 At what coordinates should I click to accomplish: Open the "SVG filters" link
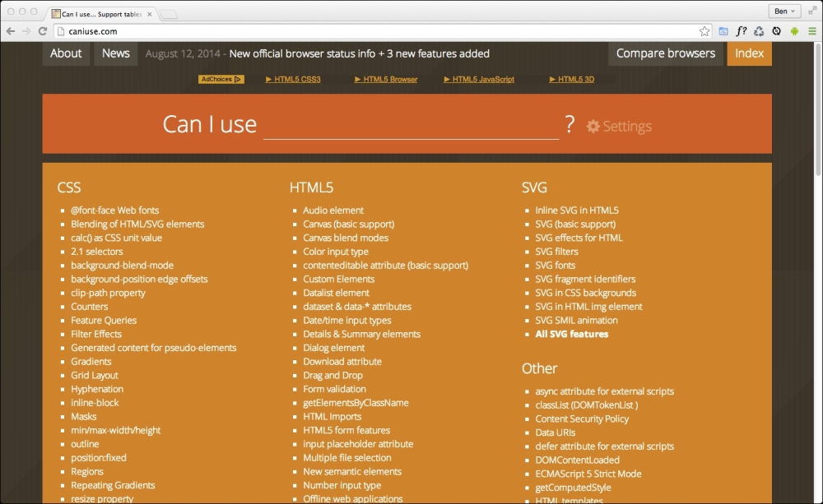point(556,251)
